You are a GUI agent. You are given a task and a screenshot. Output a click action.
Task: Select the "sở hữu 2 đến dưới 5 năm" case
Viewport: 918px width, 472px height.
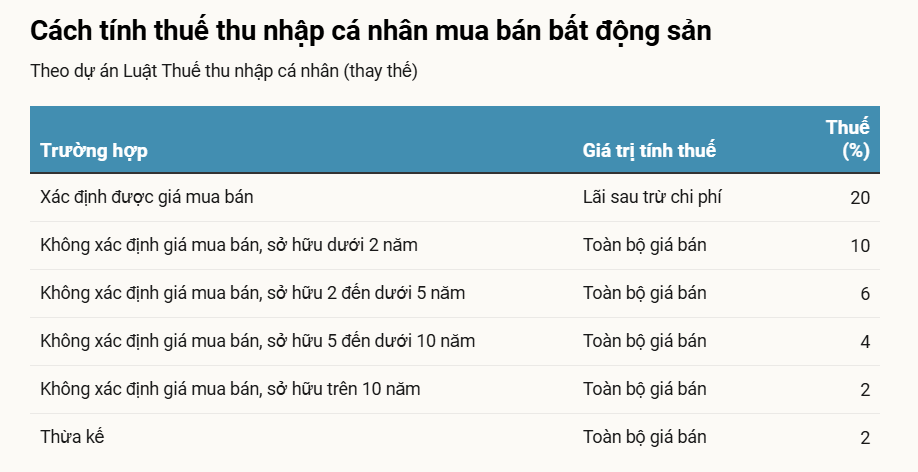(x=252, y=293)
